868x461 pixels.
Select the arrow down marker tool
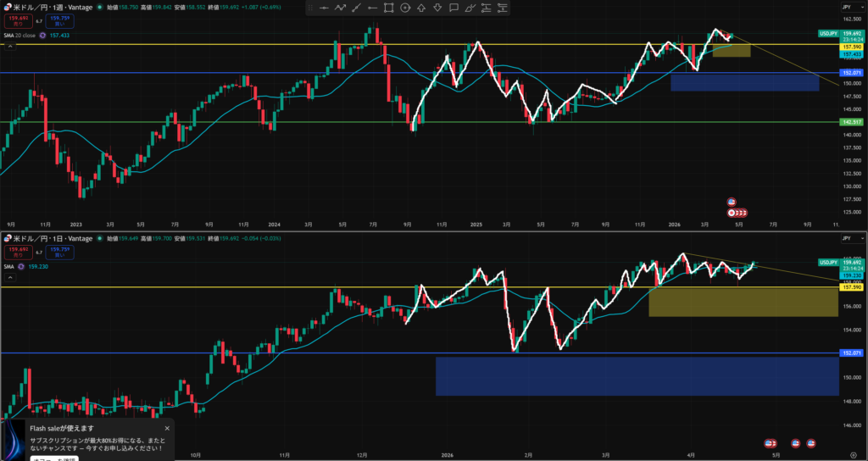click(x=437, y=8)
